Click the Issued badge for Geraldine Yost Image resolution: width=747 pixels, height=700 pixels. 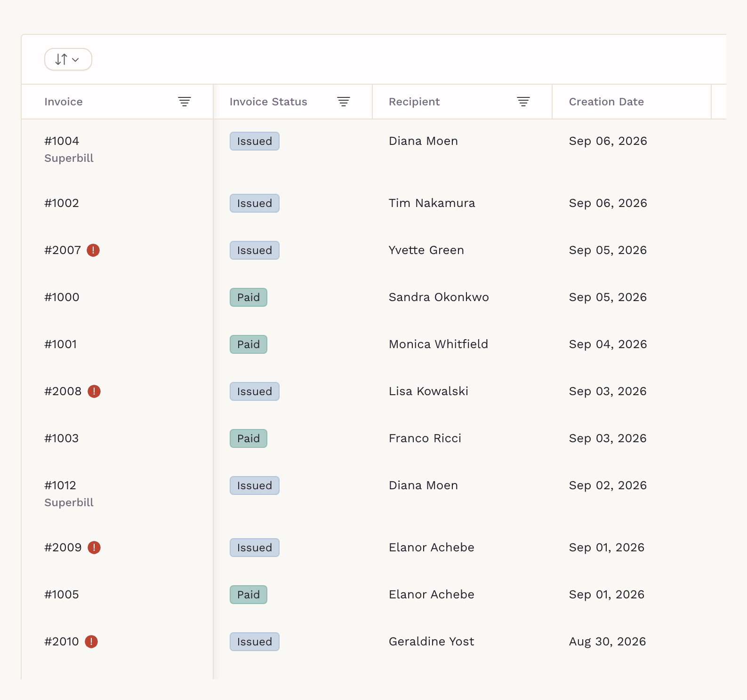255,642
